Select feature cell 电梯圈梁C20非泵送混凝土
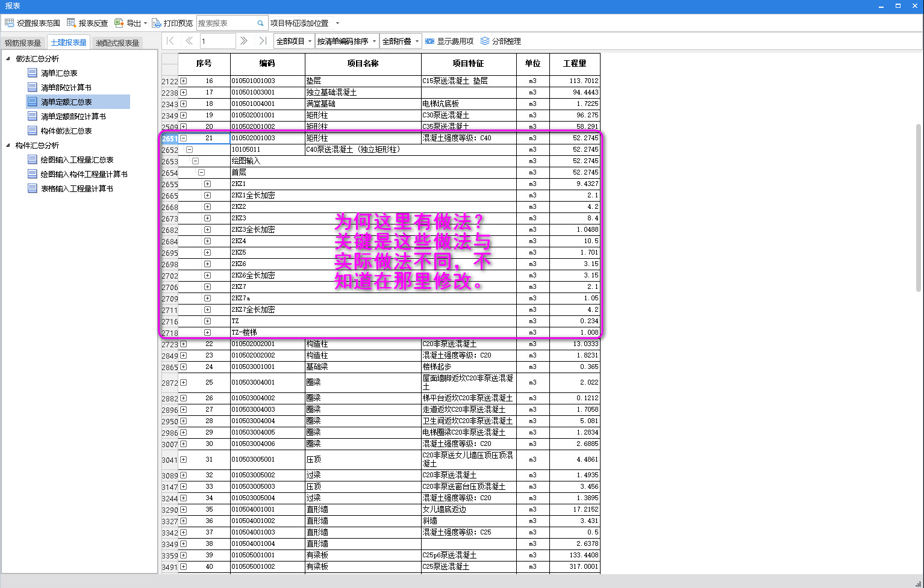This screenshot has width=924, height=588. (469, 432)
